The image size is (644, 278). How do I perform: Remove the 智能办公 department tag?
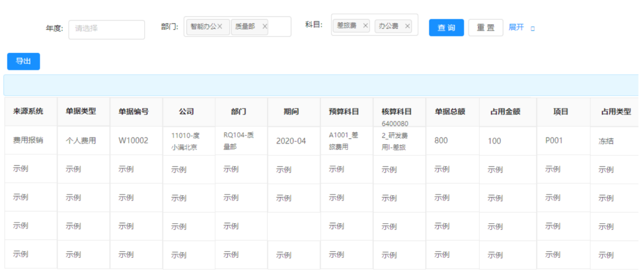(219, 26)
